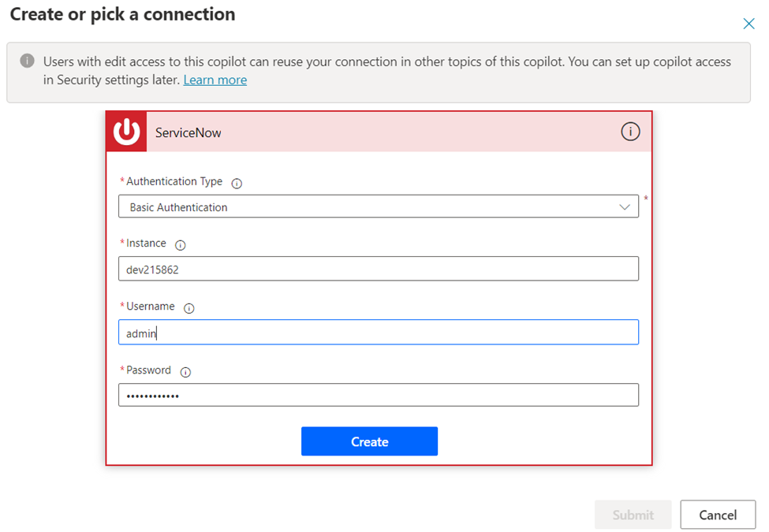Click the Authentication Type field label
769x532 pixels.
point(174,182)
